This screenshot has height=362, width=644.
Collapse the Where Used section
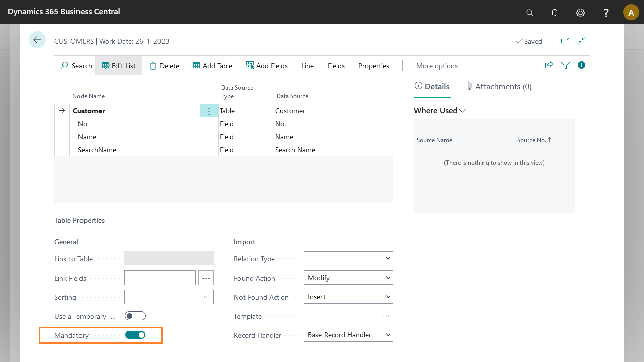tap(440, 111)
